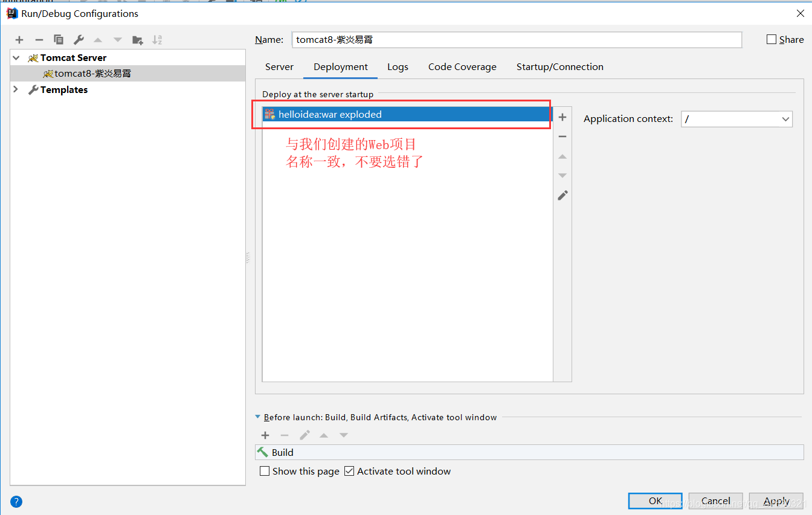This screenshot has height=515, width=812.
Task: Select Build task in before launch list
Action: [x=530, y=452]
